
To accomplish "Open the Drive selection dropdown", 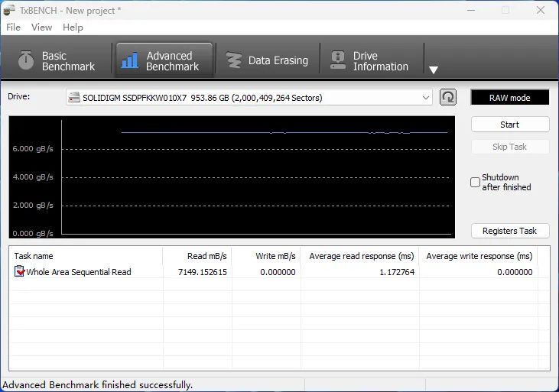I will point(249,98).
